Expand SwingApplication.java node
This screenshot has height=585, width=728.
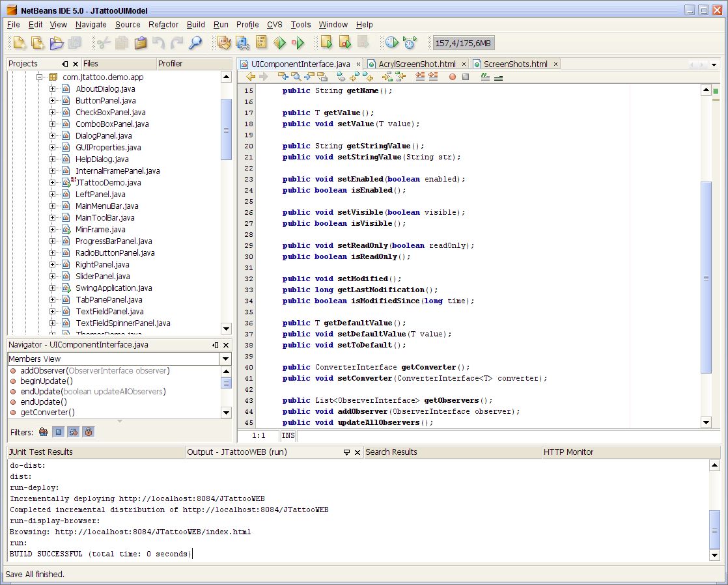pyautogui.click(x=53, y=288)
